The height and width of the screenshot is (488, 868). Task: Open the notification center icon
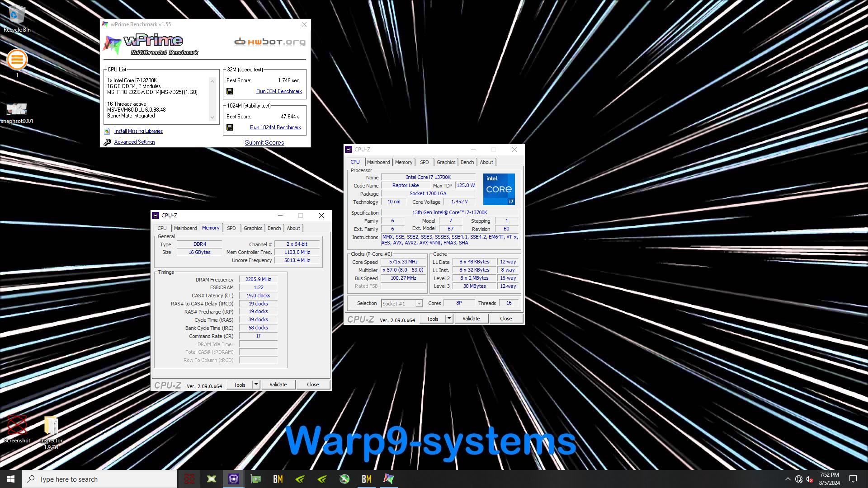853,479
